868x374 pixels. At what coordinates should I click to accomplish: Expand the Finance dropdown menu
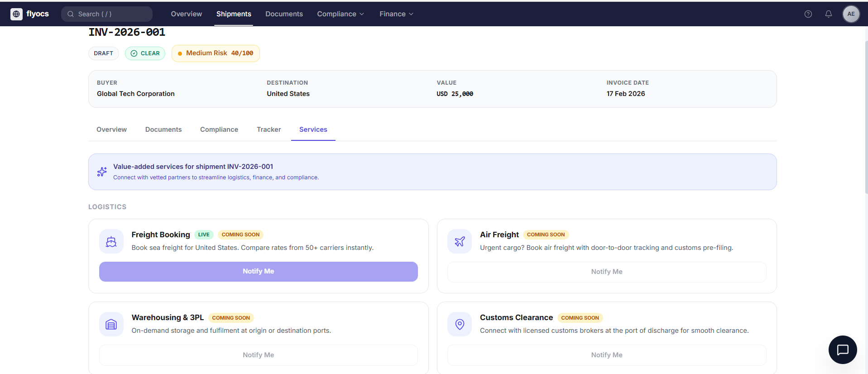[396, 14]
